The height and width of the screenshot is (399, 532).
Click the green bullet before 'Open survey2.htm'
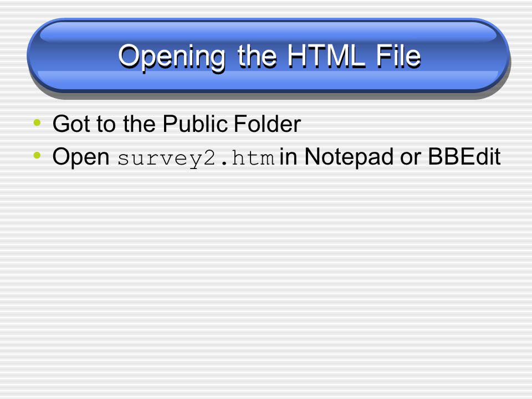pyautogui.click(x=37, y=156)
